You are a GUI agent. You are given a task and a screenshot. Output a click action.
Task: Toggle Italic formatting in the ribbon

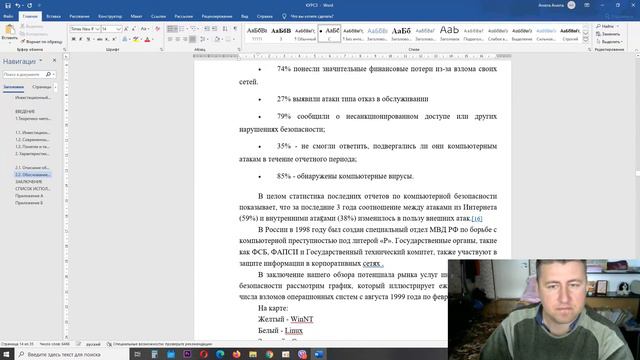pos(80,39)
